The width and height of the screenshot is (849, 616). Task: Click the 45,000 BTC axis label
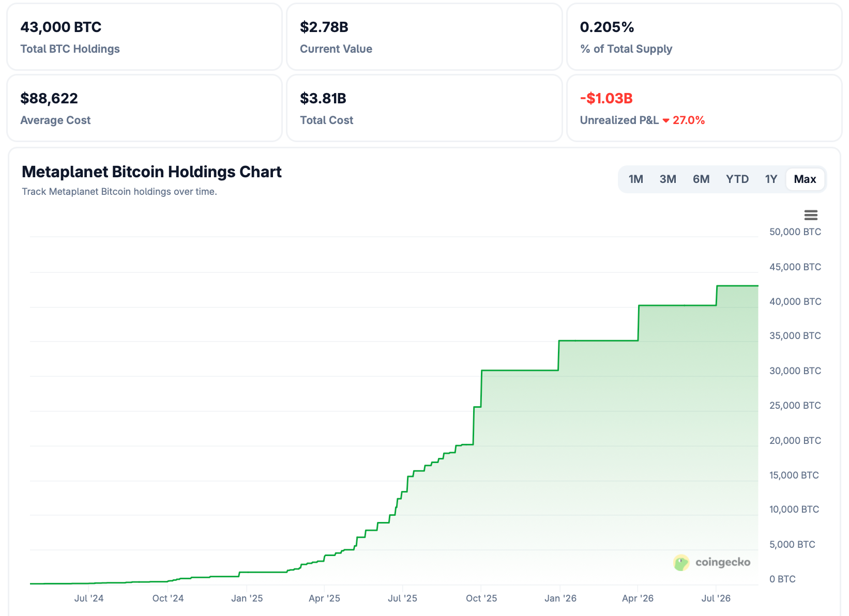[x=795, y=267]
